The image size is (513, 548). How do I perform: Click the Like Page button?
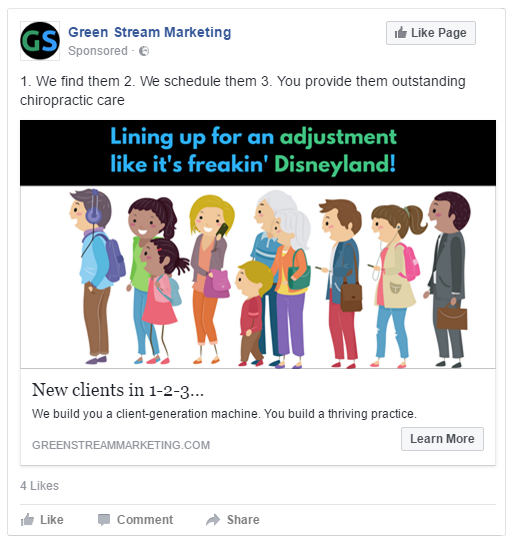pos(431,33)
